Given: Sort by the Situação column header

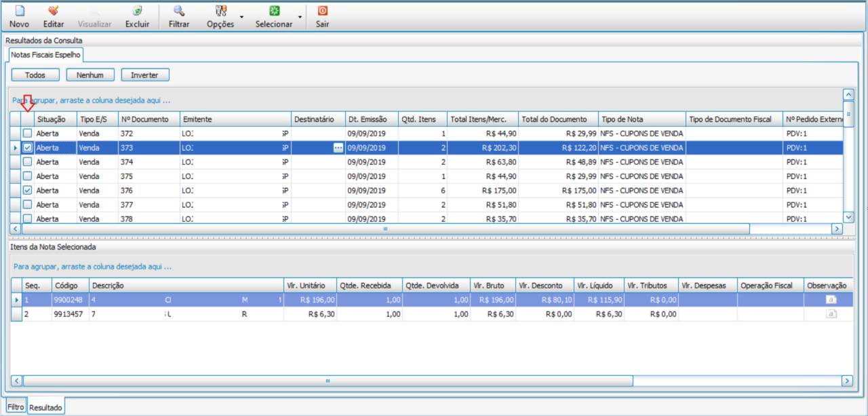Looking at the screenshot, I should click(x=55, y=119).
